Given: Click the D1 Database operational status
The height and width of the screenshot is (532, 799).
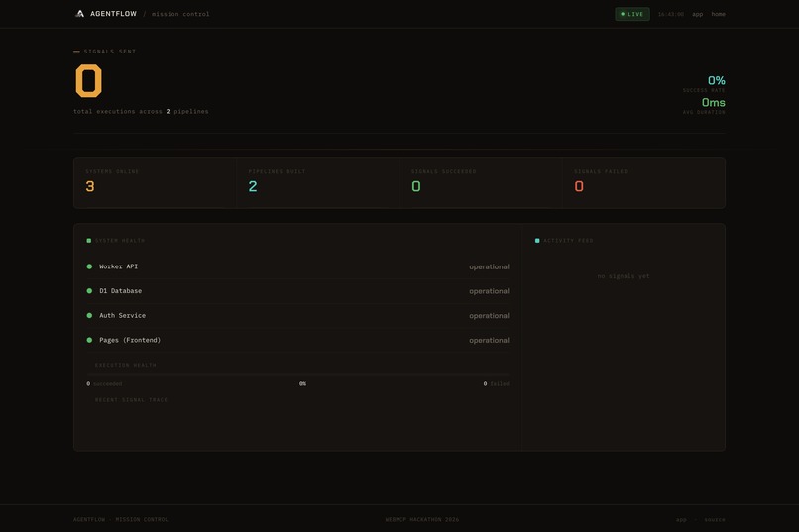Looking at the screenshot, I should point(489,291).
